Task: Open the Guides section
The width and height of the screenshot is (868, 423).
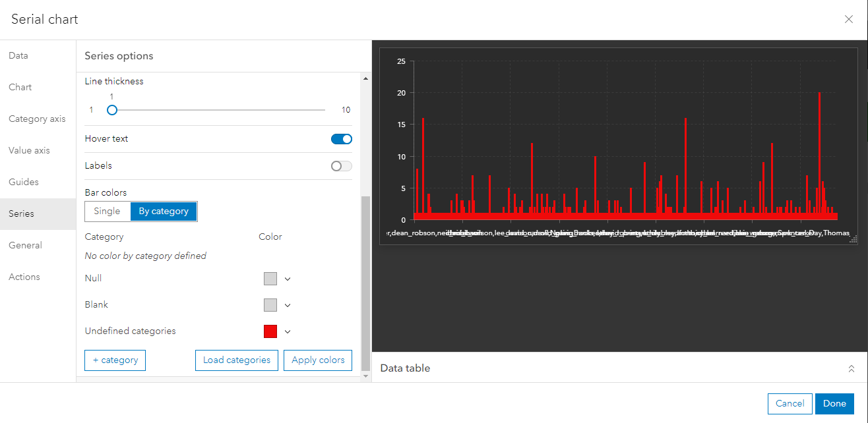Action: tap(22, 182)
